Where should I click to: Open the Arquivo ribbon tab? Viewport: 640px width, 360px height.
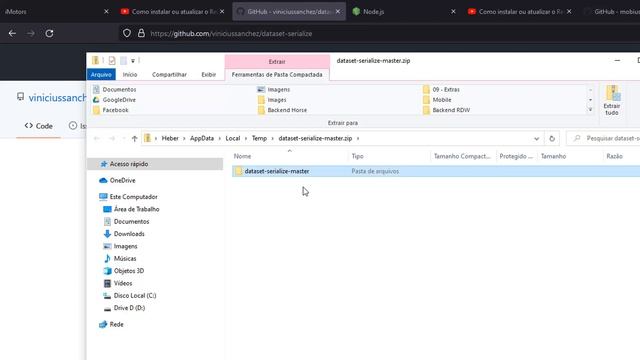click(101, 74)
